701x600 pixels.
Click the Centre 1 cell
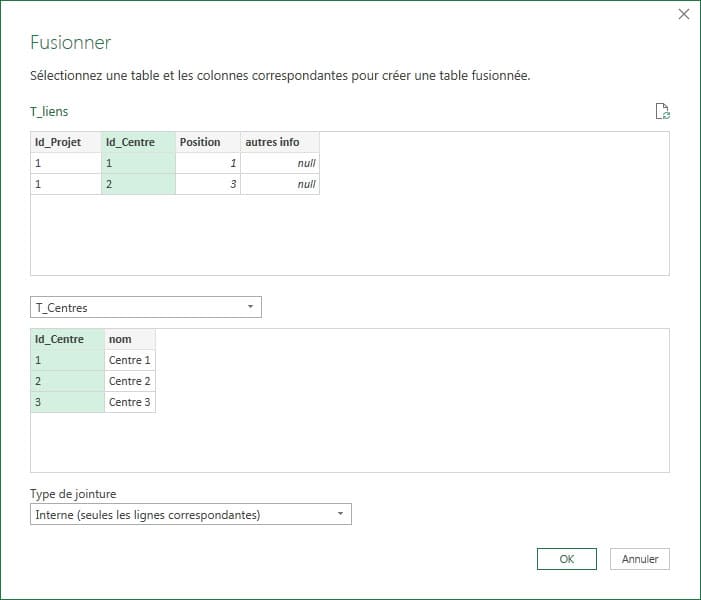[130, 360]
